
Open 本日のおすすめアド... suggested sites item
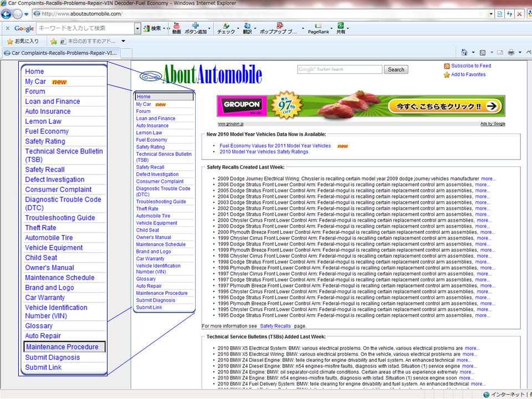click(88, 42)
